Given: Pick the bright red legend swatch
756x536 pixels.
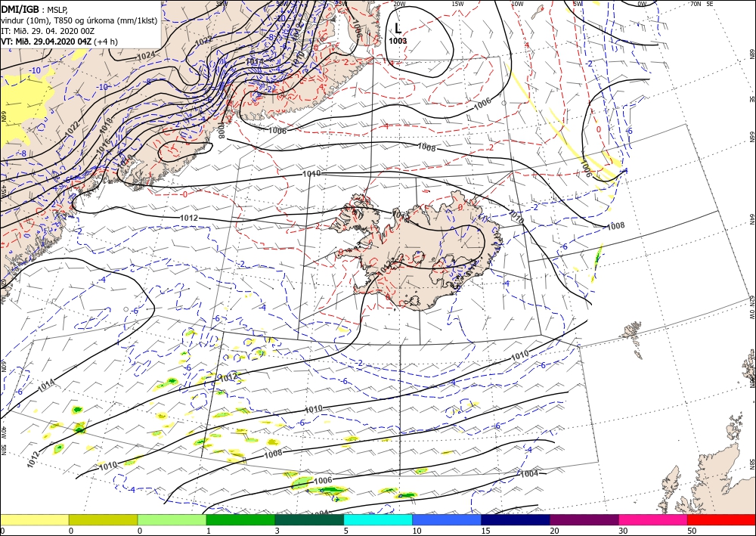Looking at the screenshot, I should tap(721, 519).
